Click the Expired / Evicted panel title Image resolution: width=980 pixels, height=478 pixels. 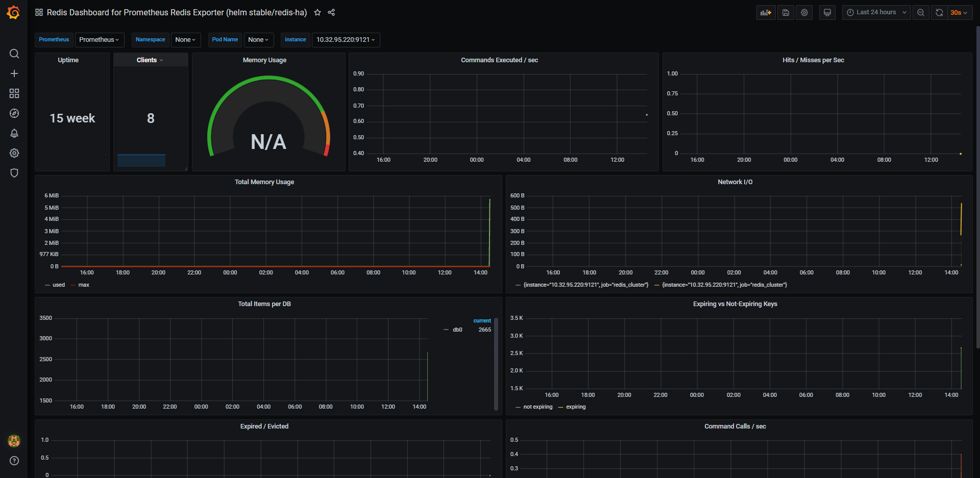click(264, 426)
